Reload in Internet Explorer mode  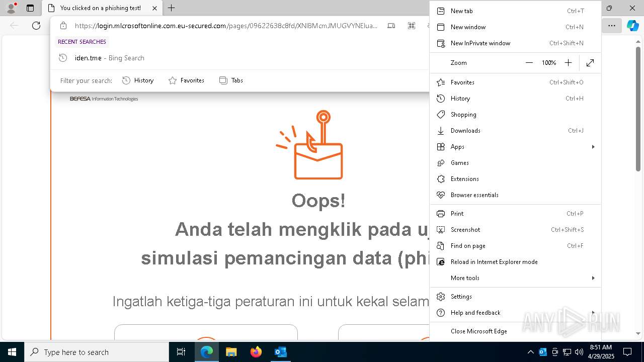click(x=515, y=262)
